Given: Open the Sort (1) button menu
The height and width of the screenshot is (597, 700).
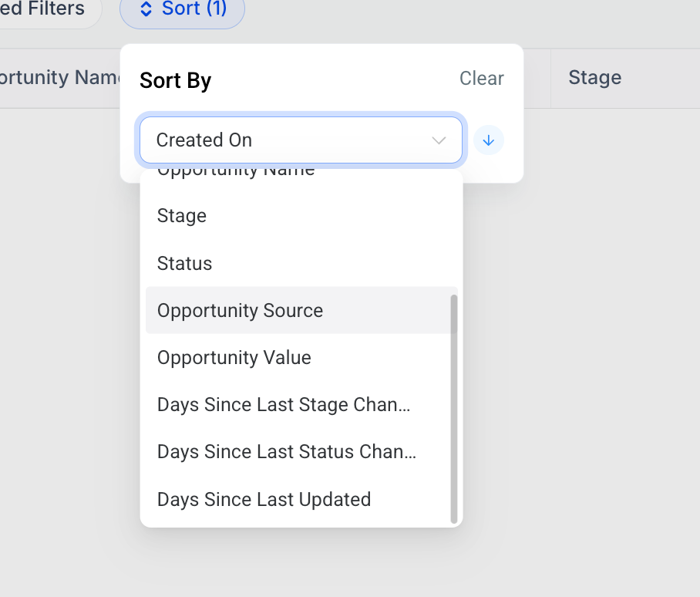Looking at the screenshot, I should pyautogui.click(x=182, y=10).
